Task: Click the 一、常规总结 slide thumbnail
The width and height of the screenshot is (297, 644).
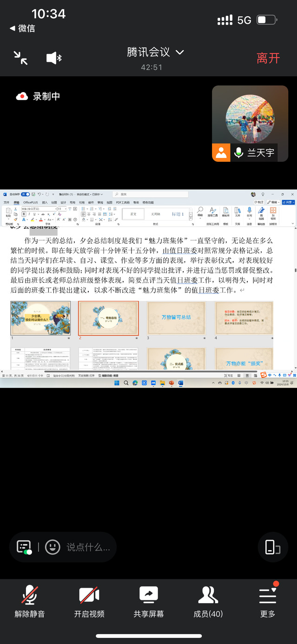Action: tap(108, 318)
